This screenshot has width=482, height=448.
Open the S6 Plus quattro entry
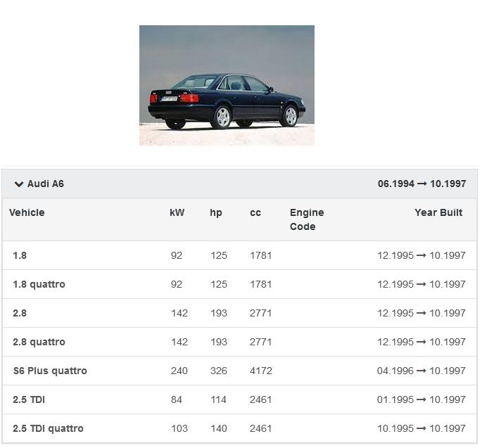pyautogui.click(x=50, y=371)
